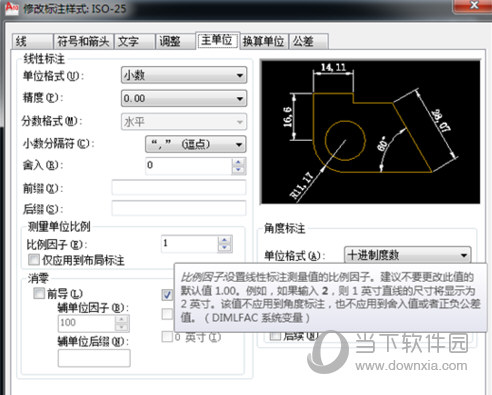Open the 小数分隔符 dropdown showing 逗点
Screen dimensions: 492x395
pos(196,144)
